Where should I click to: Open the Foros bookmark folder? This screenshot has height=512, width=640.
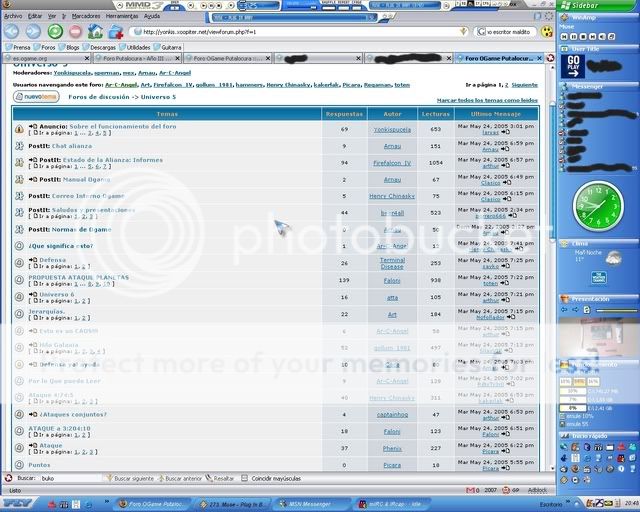coord(44,47)
